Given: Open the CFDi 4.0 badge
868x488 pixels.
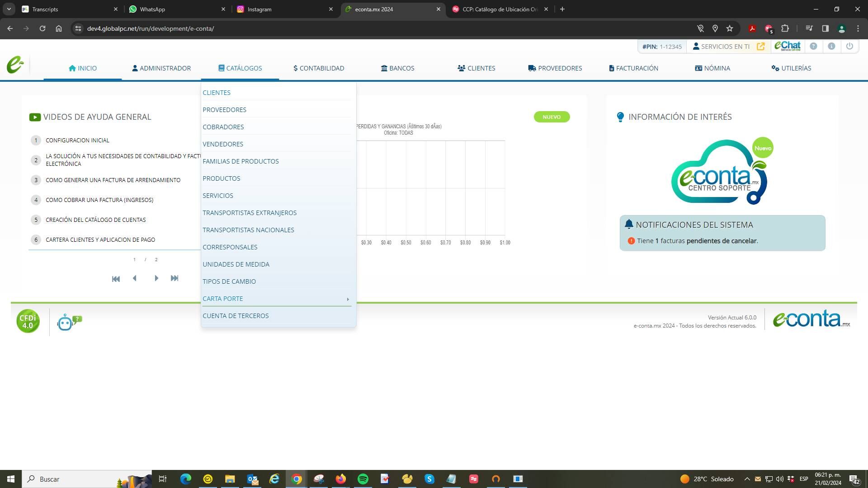Looking at the screenshot, I should pos(28,321).
